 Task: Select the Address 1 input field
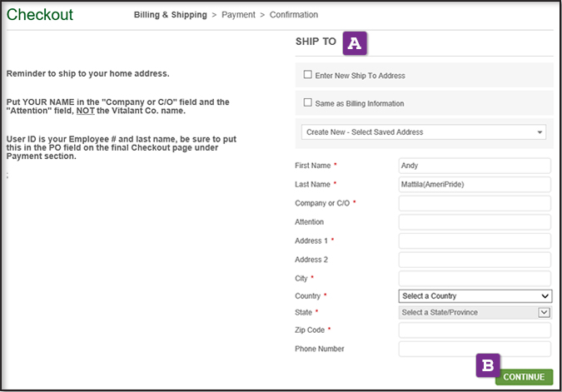(x=475, y=241)
